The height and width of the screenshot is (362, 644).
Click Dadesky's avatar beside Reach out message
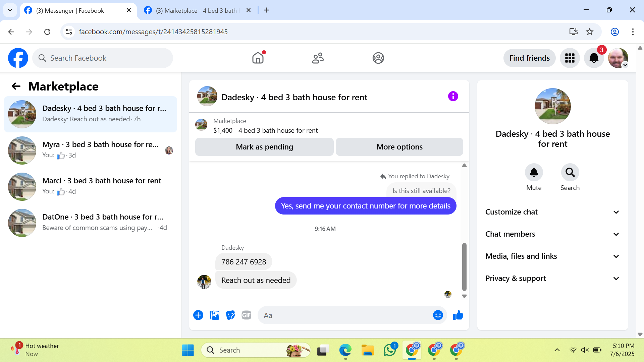pos(204,282)
